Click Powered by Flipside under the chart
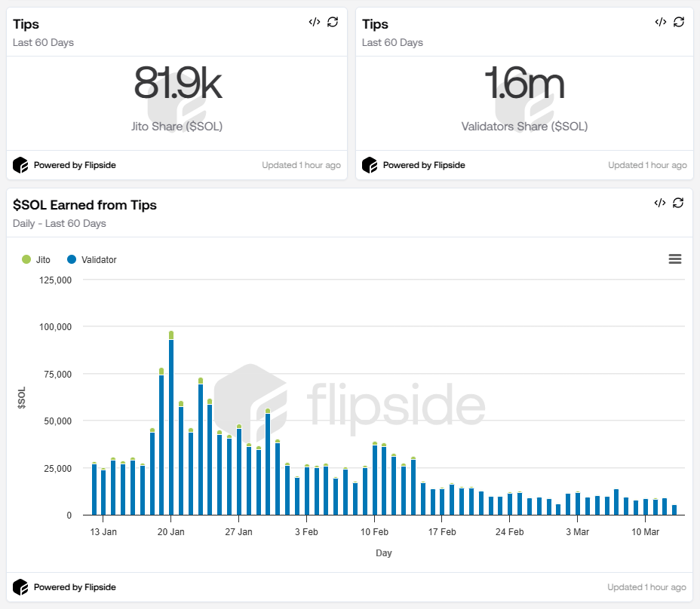The height and width of the screenshot is (609, 700). point(74,587)
